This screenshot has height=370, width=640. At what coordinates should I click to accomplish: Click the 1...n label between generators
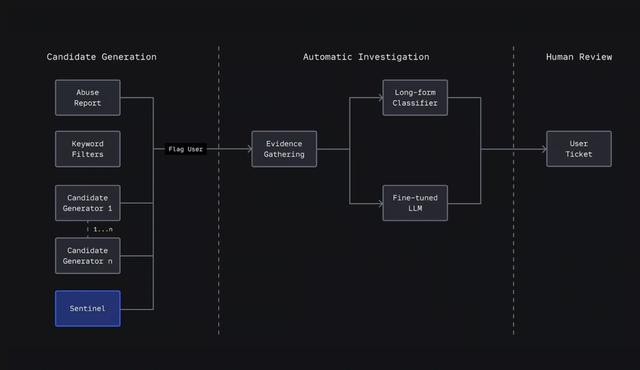[x=103, y=229]
